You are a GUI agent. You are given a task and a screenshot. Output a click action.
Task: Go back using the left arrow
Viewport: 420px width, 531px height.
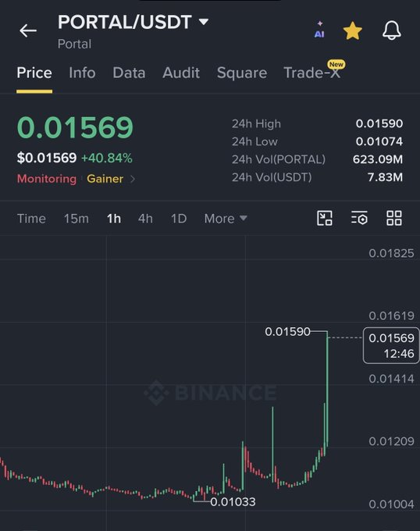pyautogui.click(x=28, y=30)
